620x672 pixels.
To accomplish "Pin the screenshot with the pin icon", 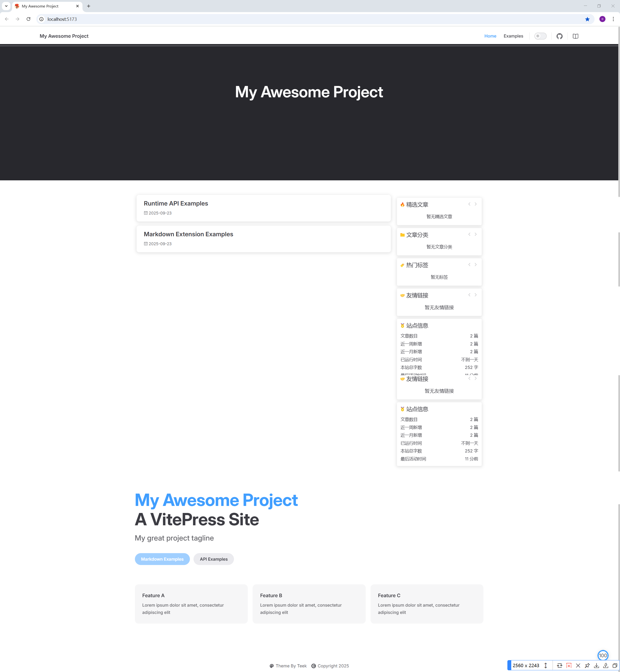I will pos(587,666).
